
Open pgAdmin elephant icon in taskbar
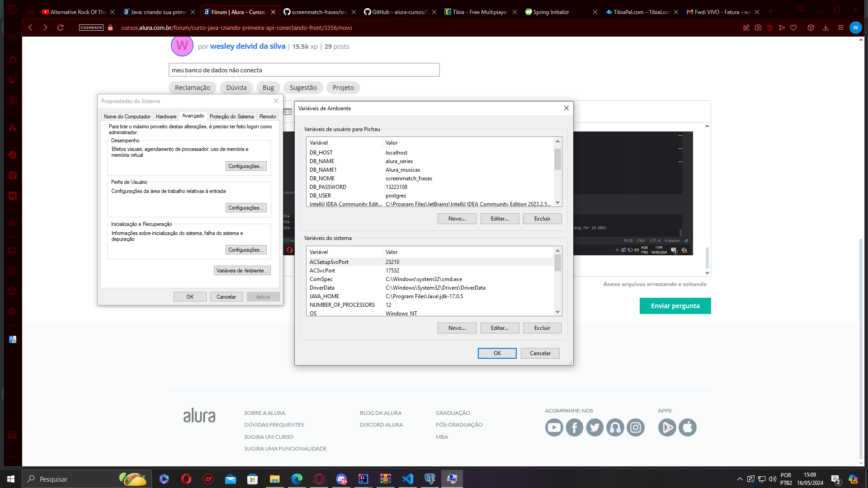(429, 479)
